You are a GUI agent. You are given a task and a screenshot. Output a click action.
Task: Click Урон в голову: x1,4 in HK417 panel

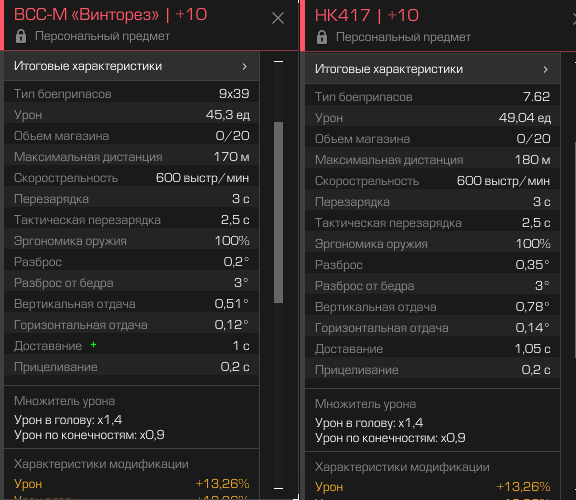pos(369,422)
